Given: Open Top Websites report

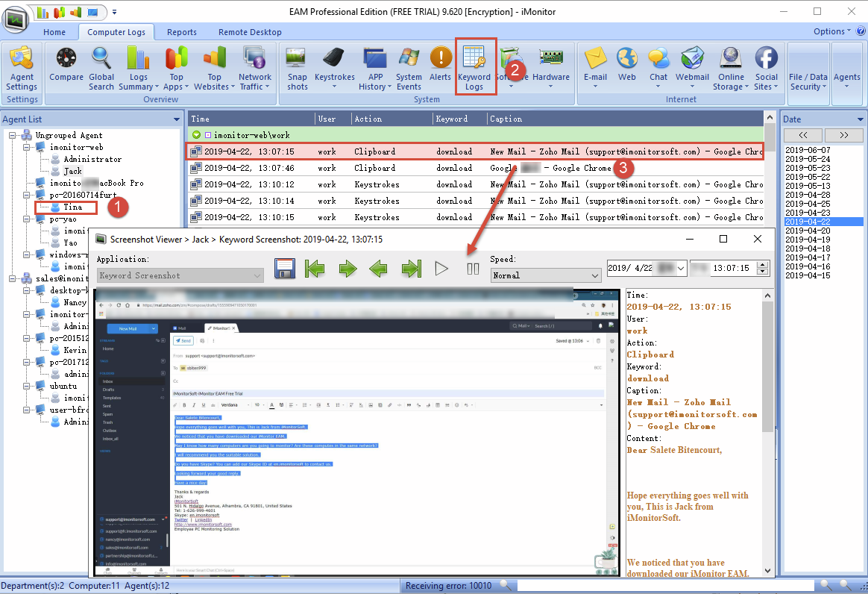Looking at the screenshot, I should tap(214, 69).
